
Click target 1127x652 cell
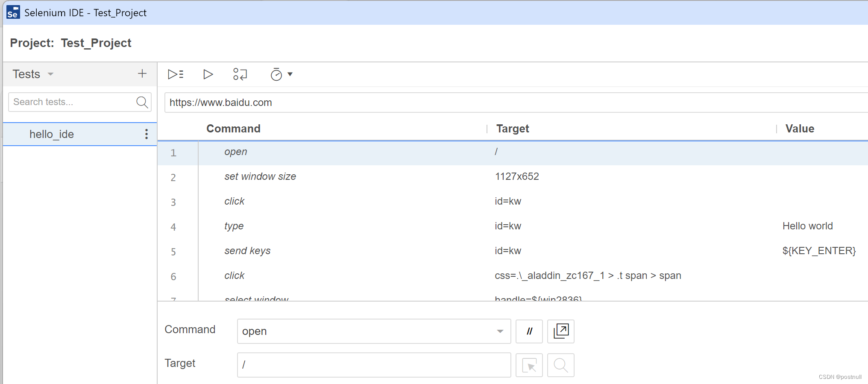tap(517, 176)
